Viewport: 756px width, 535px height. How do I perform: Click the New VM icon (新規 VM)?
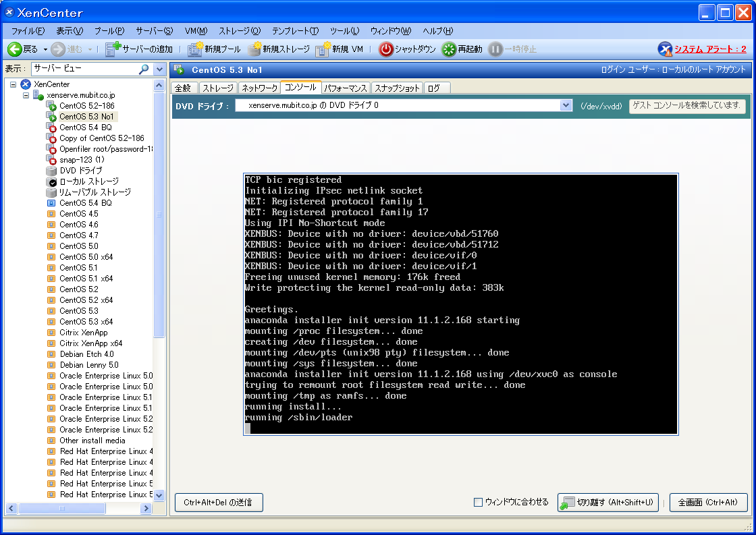(323, 49)
